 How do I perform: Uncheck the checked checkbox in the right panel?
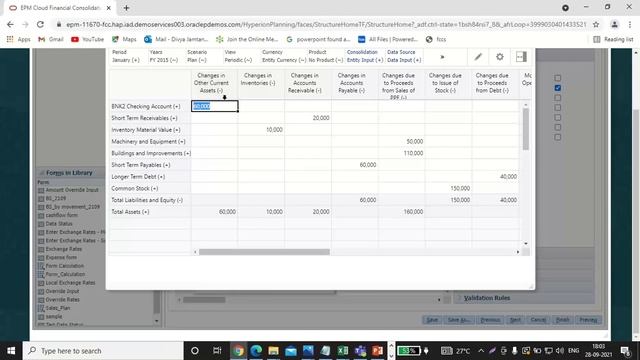(x=558, y=88)
